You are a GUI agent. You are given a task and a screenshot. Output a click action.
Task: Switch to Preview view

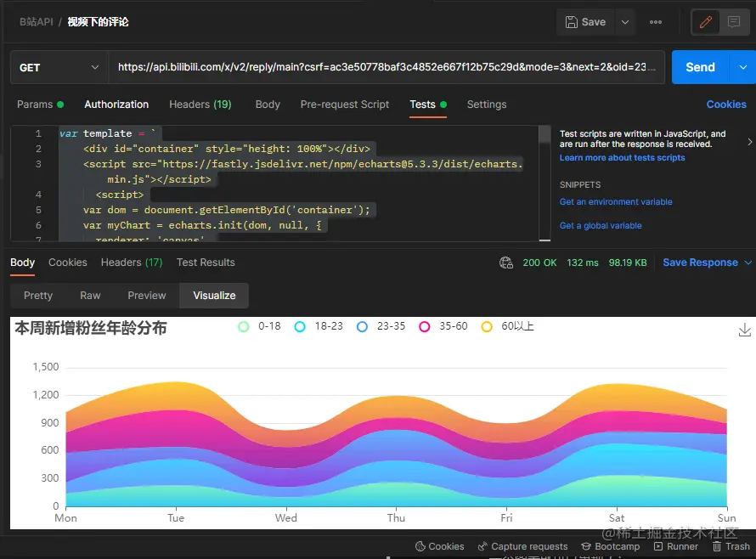pos(147,296)
